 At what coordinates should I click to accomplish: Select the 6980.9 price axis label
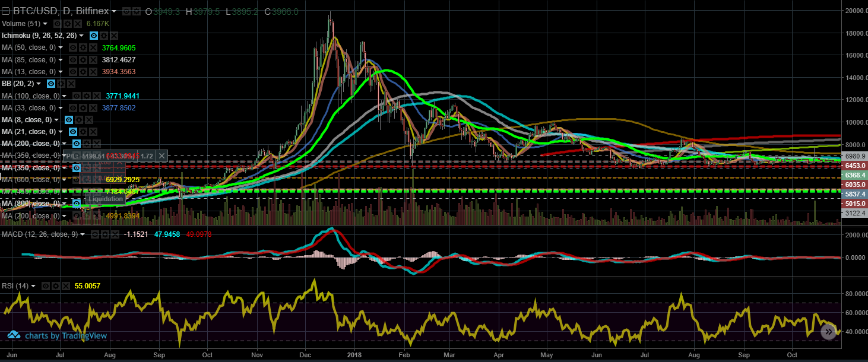856,155
